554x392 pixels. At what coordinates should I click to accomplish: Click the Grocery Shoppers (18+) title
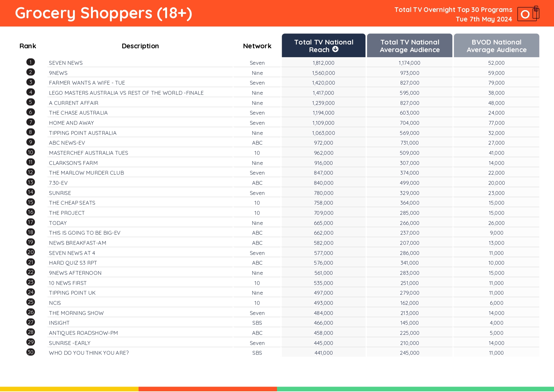click(x=104, y=13)
